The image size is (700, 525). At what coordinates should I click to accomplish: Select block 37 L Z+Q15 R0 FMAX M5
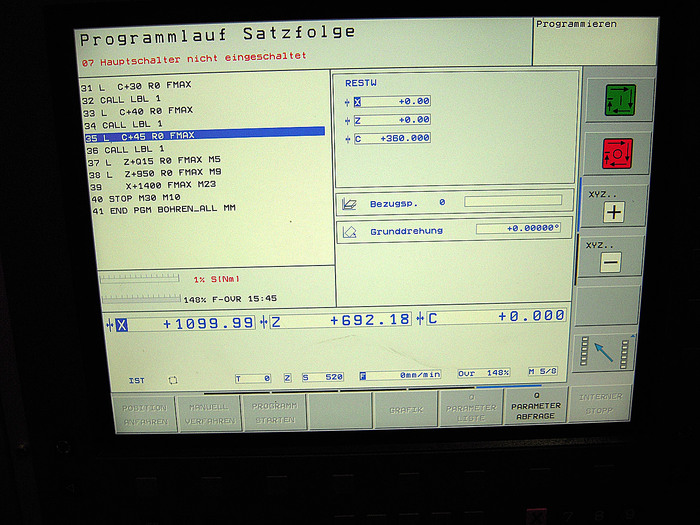[x=154, y=161]
